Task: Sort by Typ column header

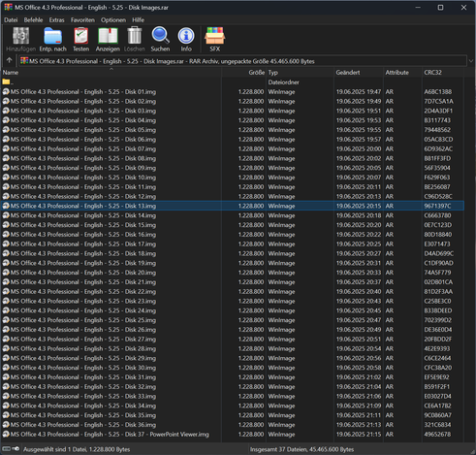Action: [x=300, y=73]
